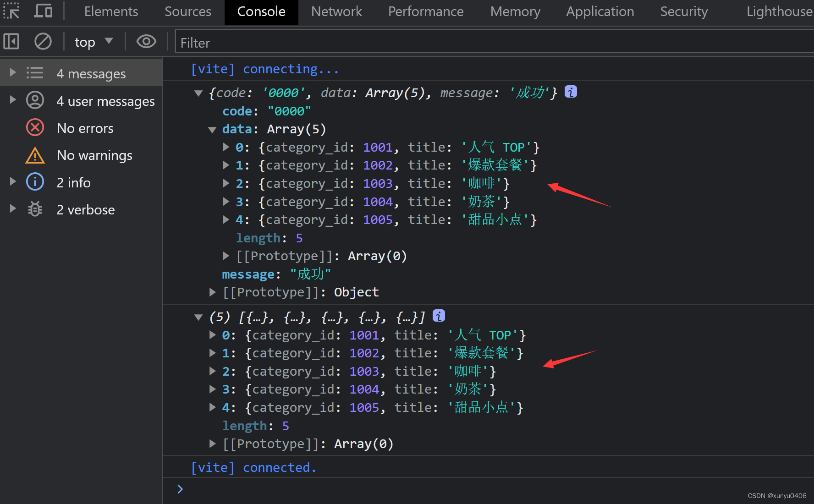Create a live expression with the eye icon
This screenshot has width=814, height=504.
click(146, 42)
